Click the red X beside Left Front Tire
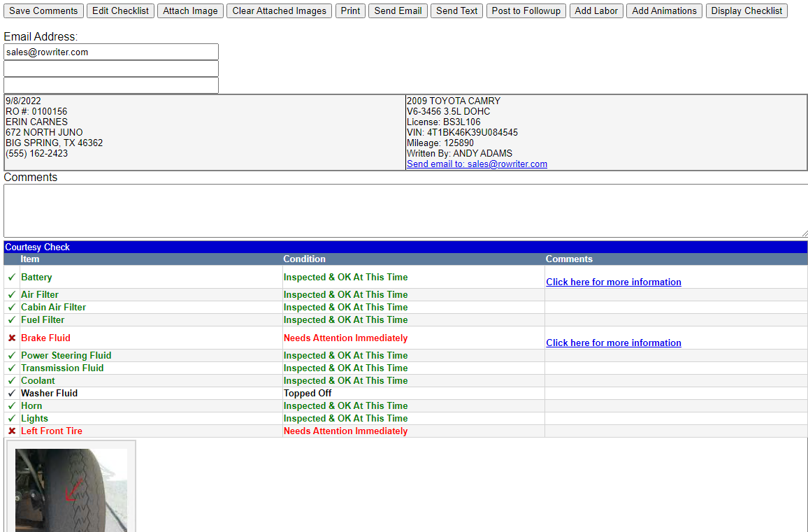Viewport: 808px width, 532px height. (x=12, y=431)
